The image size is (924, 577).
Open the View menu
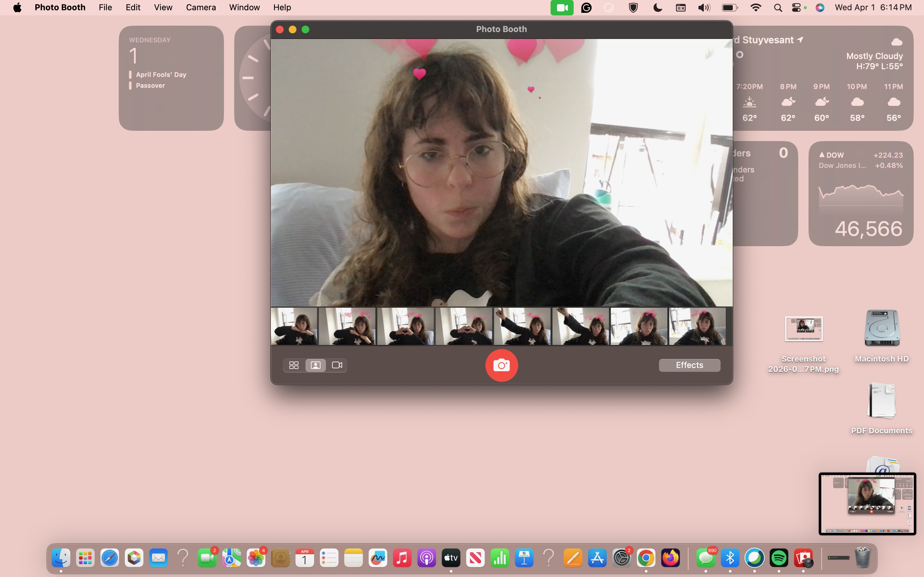(162, 7)
